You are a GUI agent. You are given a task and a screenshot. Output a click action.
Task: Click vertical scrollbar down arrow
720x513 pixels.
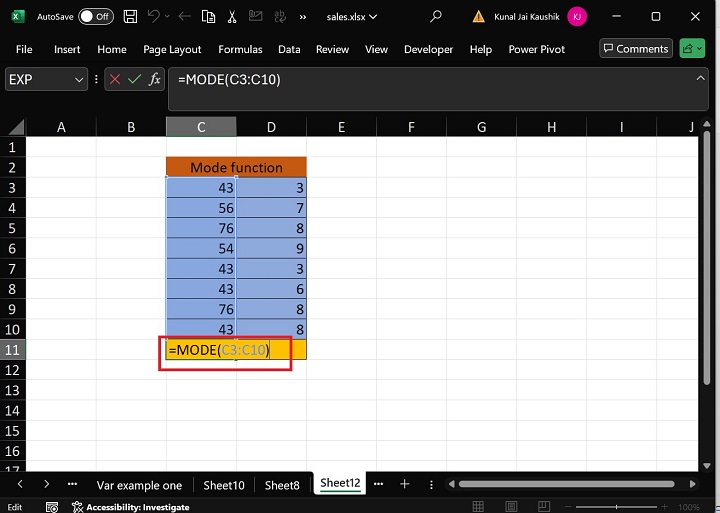[707, 466]
